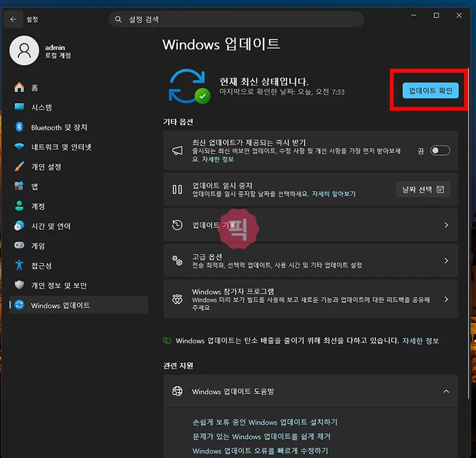
Task: Click the 업데이트 일시 중지 row title
Action: tap(222, 185)
